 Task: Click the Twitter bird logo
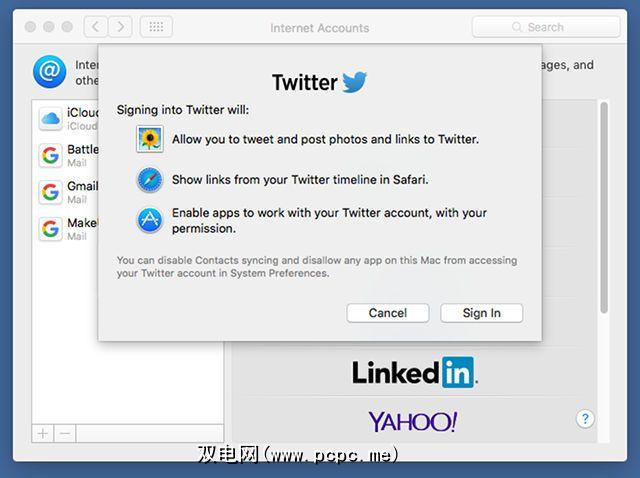(x=354, y=82)
